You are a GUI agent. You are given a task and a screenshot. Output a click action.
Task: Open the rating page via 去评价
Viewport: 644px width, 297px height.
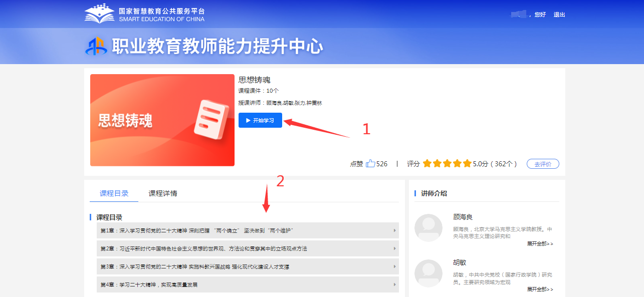[542, 163]
